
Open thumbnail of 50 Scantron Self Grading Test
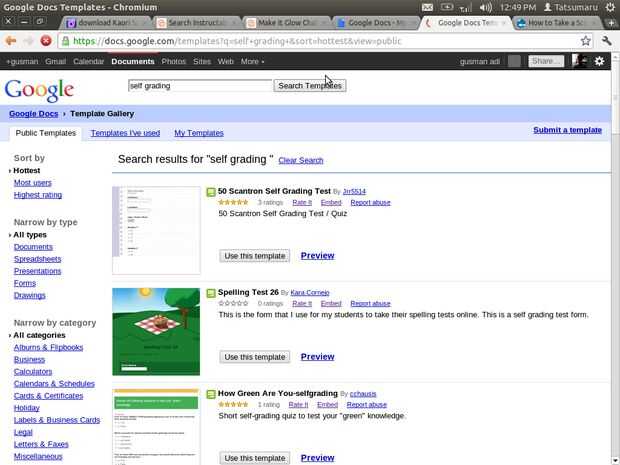(x=156, y=231)
